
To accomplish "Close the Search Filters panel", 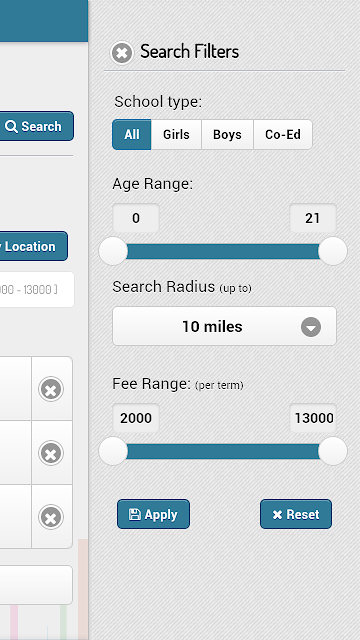I will (122, 53).
